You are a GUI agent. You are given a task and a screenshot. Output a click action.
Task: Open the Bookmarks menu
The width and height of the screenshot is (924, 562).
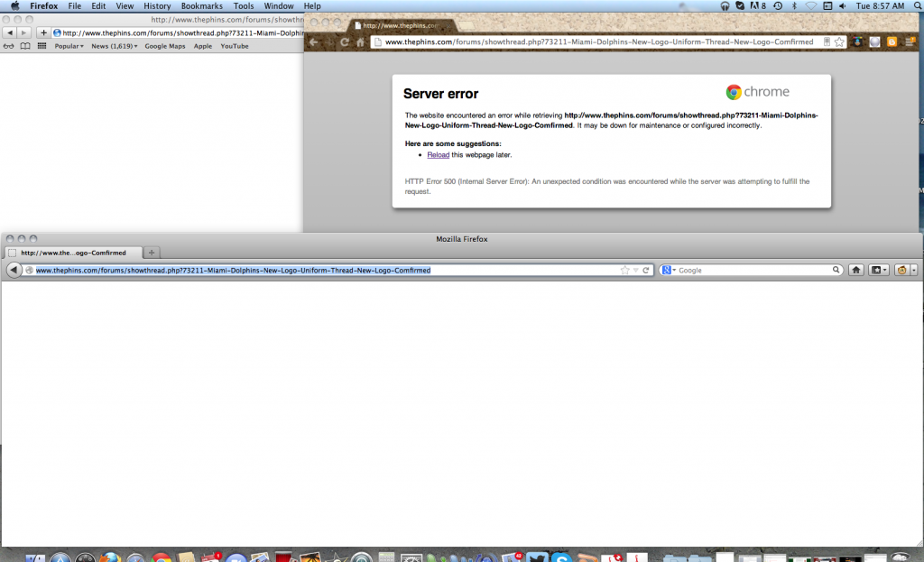point(201,6)
